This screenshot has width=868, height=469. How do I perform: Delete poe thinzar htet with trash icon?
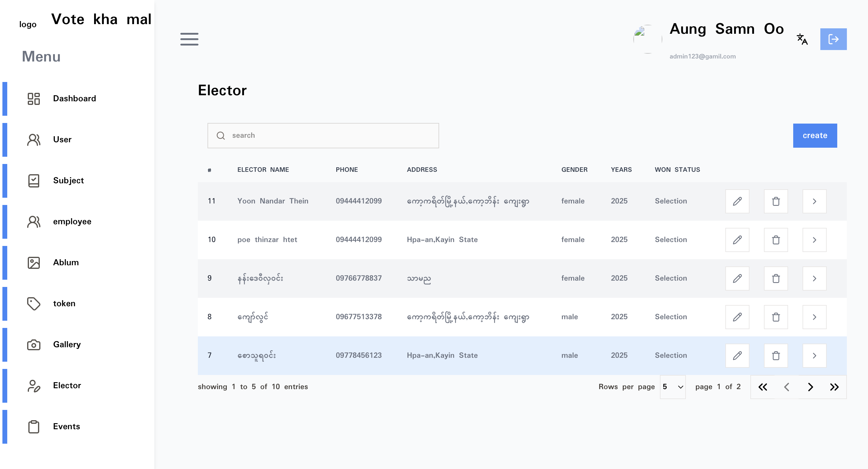[776, 240]
